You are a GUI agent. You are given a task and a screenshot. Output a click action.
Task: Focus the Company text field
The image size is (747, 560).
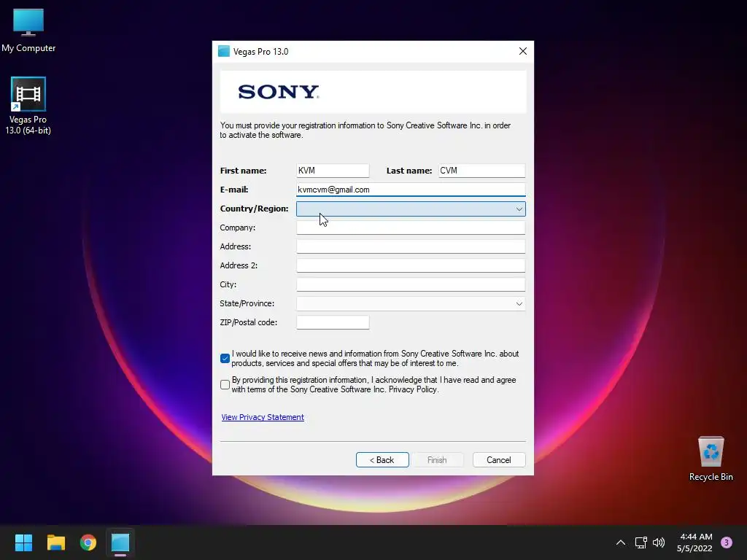pyautogui.click(x=411, y=227)
